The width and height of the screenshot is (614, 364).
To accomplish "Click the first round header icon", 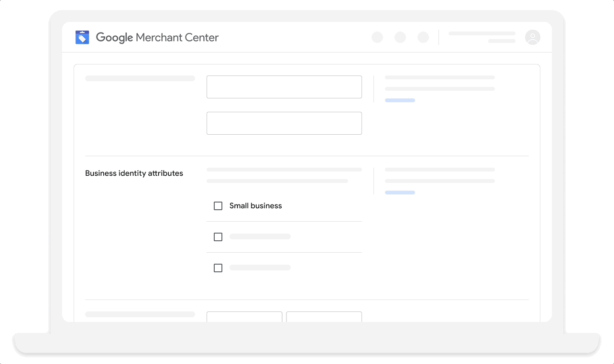I will [x=377, y=37].
